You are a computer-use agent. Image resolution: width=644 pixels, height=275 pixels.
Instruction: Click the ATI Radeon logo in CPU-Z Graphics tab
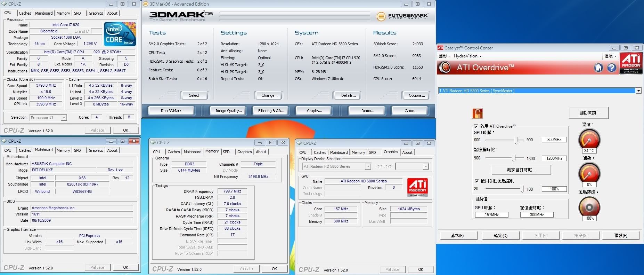tap(417, 188)
